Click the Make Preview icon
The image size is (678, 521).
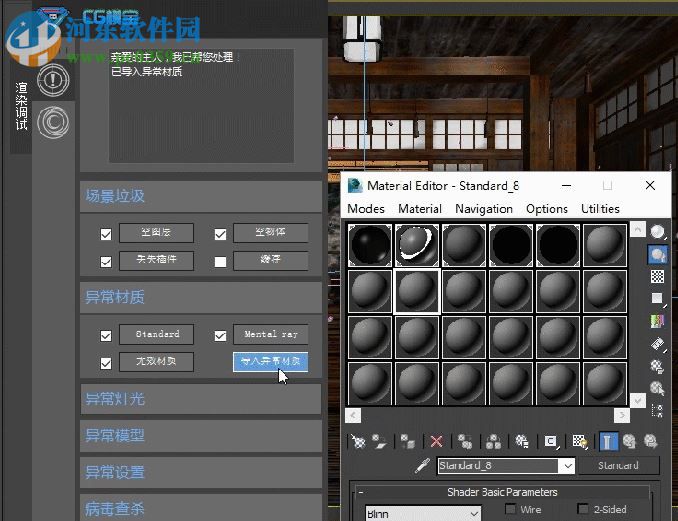[x=657, y=344]
